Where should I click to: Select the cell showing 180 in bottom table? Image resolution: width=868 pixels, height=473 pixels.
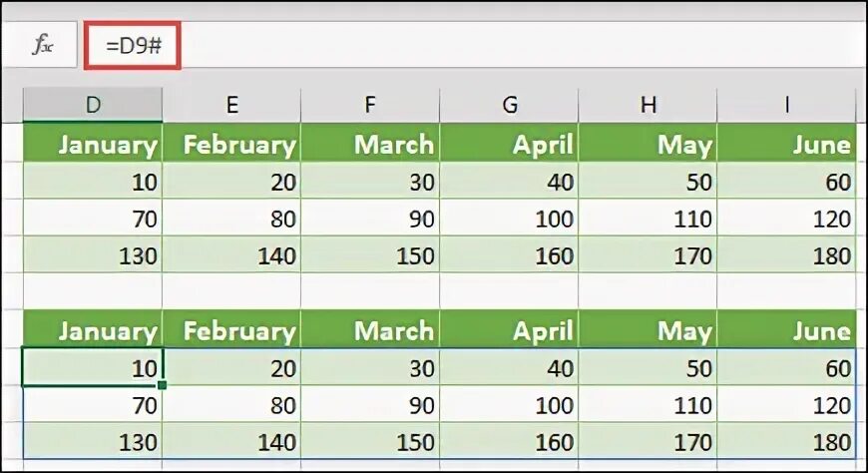pyautogui.click(x=786, y=441)
